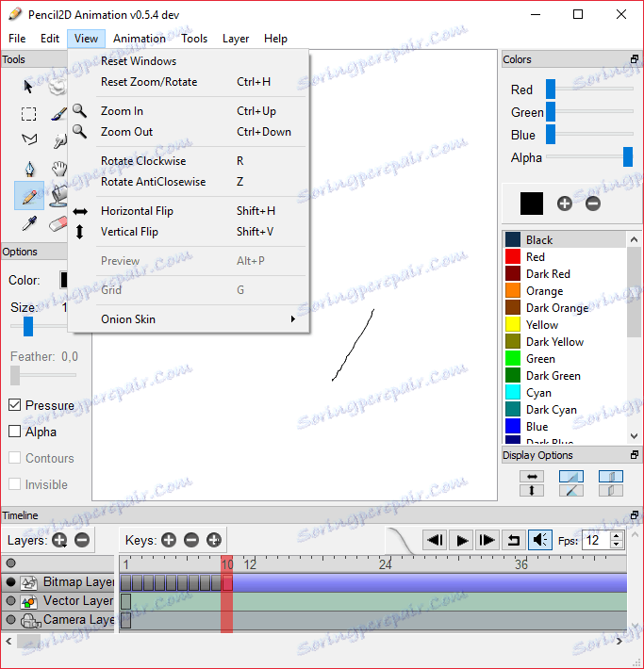Delete layer with Layers minus icon
The image size is (644, 669).
click(x=82, y=540)
